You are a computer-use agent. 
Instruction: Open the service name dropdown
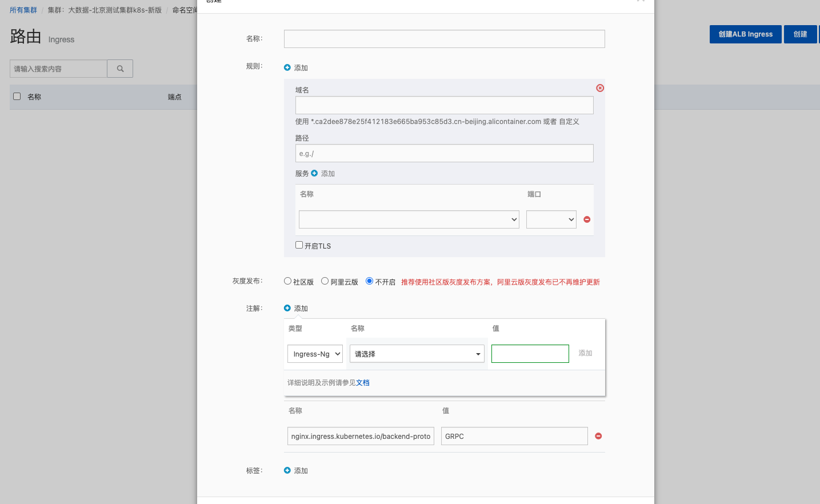(409, 219)
